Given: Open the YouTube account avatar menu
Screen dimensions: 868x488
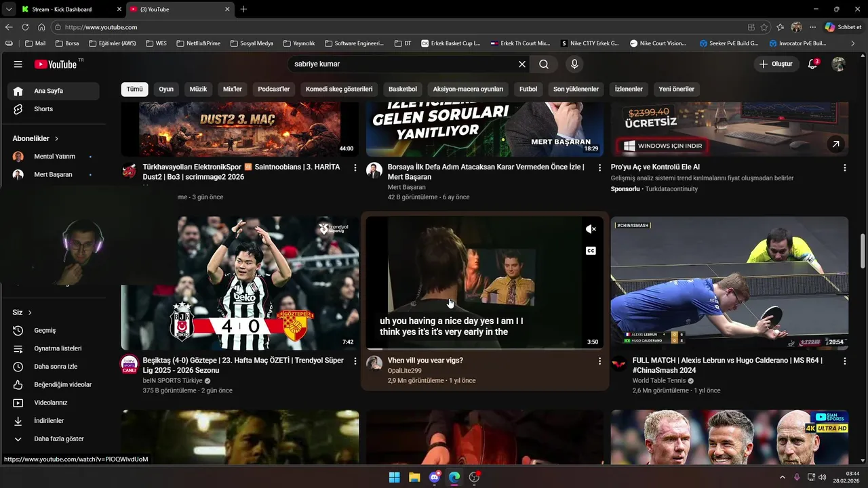Looking at the screenshot, I should pyautogui.click(x=839, y=64).
